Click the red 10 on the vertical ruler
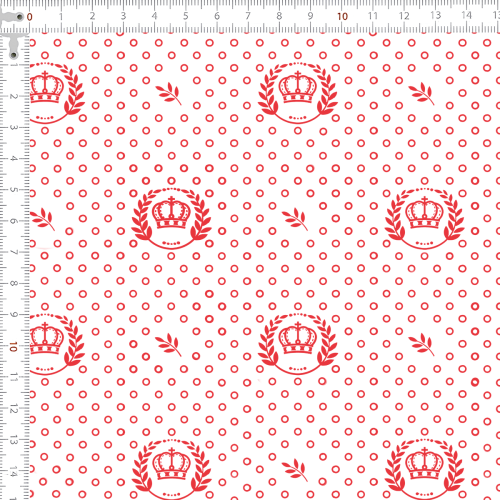Viewport: 500px width, 500px height. point(13,346)
